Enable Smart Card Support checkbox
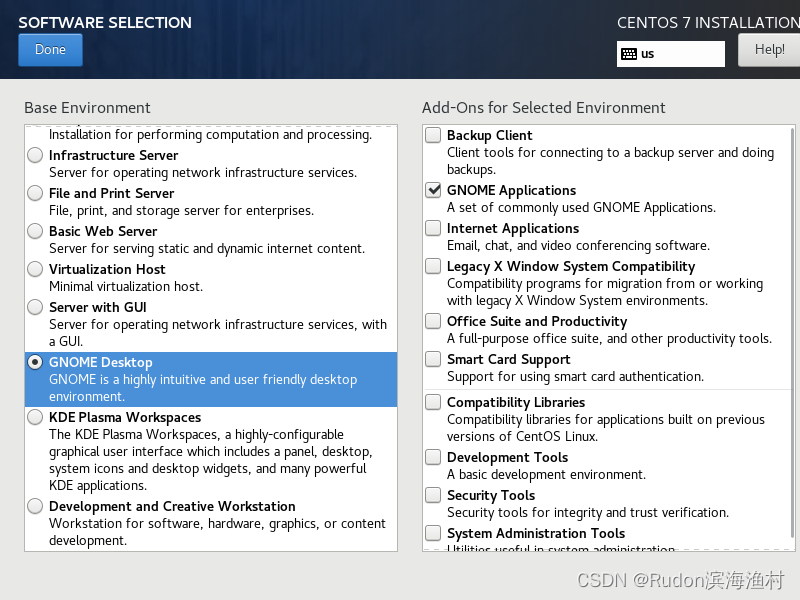 pos(433,359)
